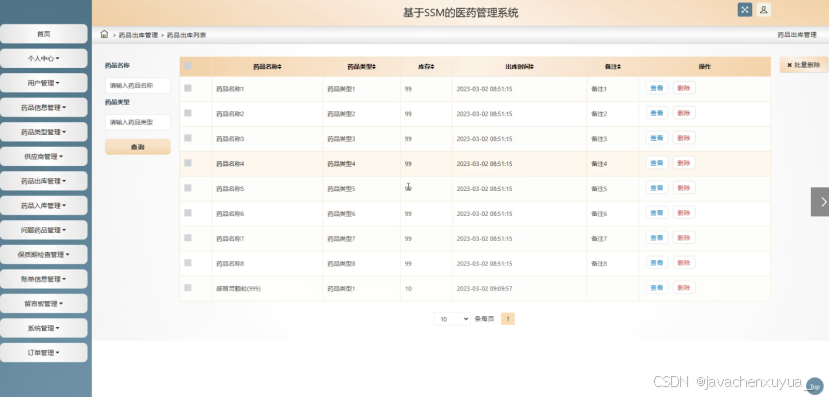Image resolution: width=830 pixels, height=397 pixels.
Task: Click 删除 for 药品名称6
Action: (684, 213)
